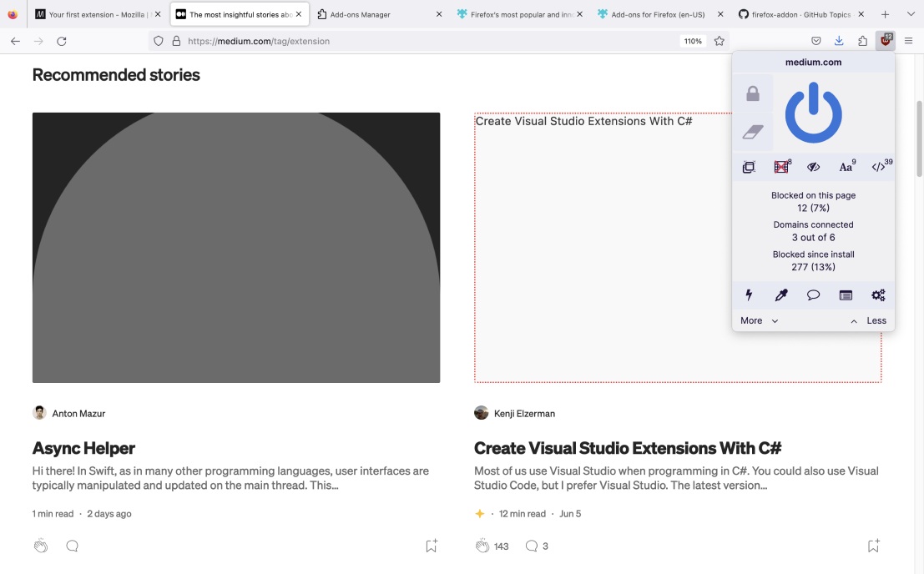This screenshot has height=574, width=924.
Task: Click the page vertical scrollbar
Action: [919, 138]
